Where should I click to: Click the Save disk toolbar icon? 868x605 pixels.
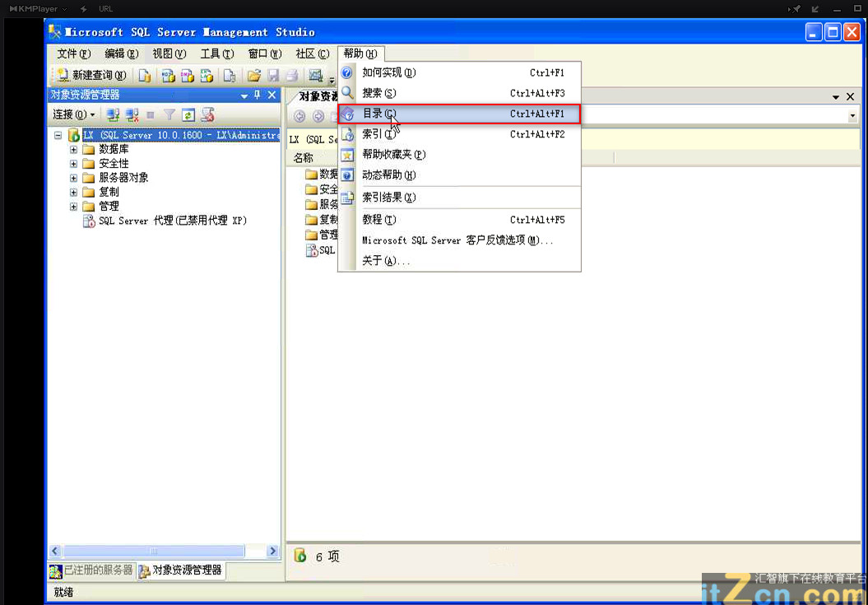point(273,76)
